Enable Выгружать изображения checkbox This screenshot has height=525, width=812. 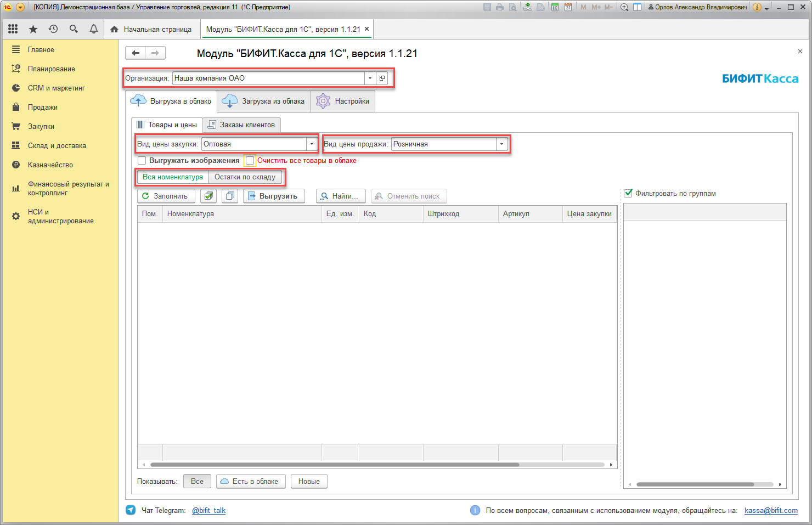[142, 160]
